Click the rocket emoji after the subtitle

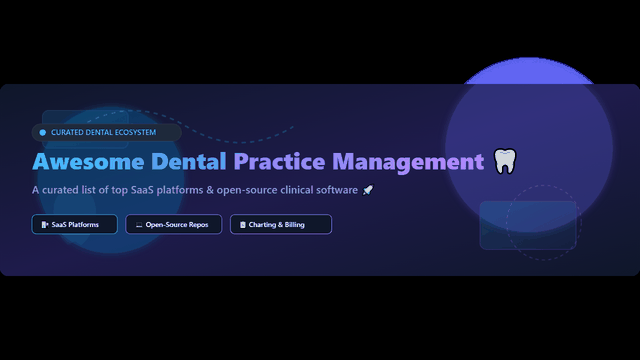point(368,190)
